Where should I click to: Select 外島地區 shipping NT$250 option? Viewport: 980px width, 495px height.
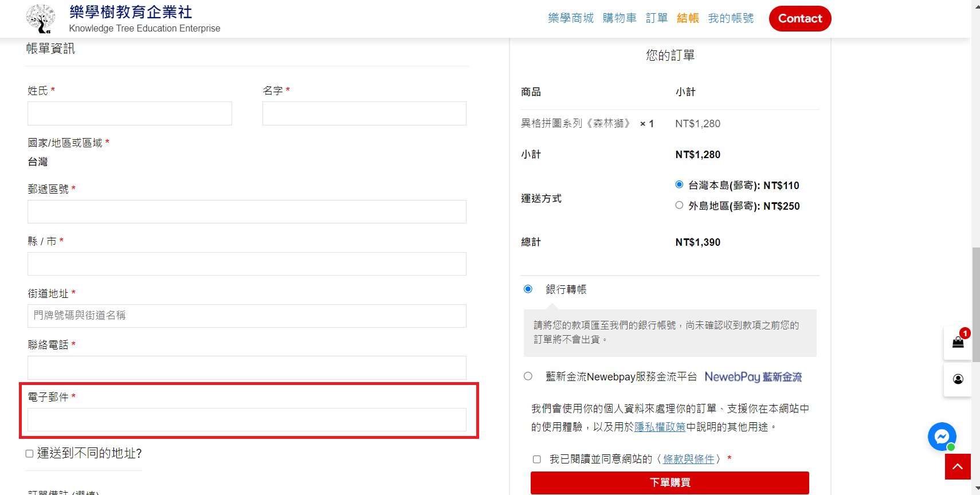tap(679, 205)
